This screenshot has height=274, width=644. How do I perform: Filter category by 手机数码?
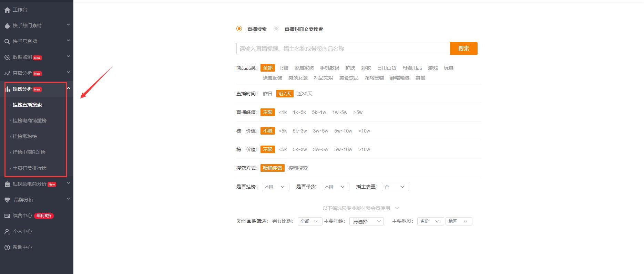click(x=330, y=68)
